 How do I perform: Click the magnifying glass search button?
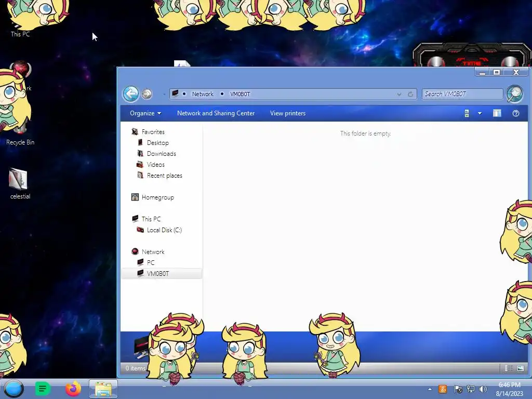(x=515, y=94)
